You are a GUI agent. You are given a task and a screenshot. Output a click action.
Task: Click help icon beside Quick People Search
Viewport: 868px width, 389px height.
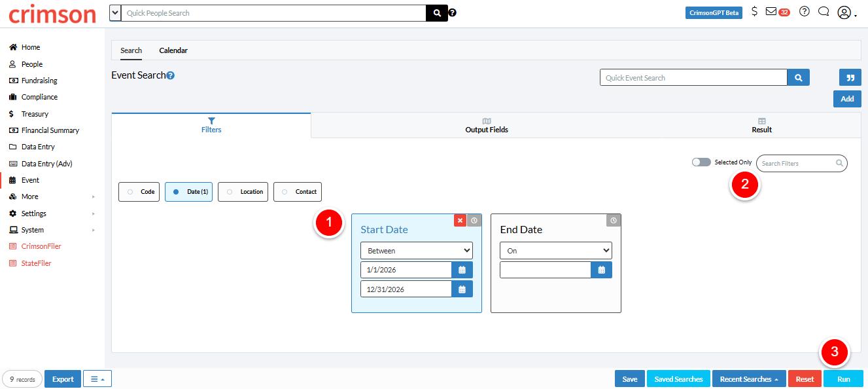pos(453,12)
